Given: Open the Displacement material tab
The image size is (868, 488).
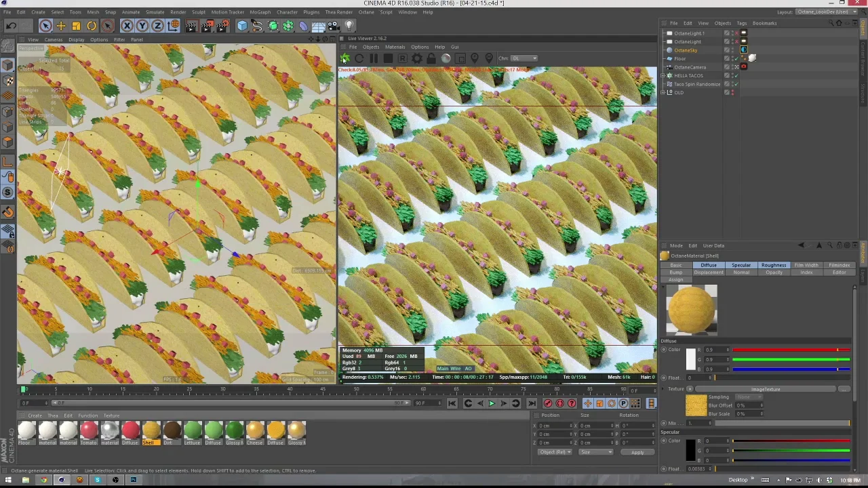Looking at the screenshot, I should point(708,272).
